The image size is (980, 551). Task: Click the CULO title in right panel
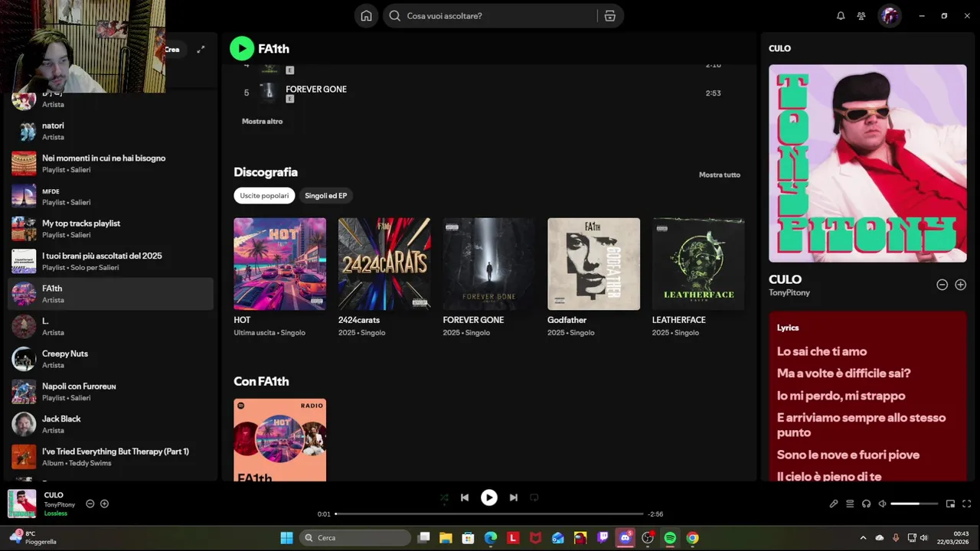(785, 279)
